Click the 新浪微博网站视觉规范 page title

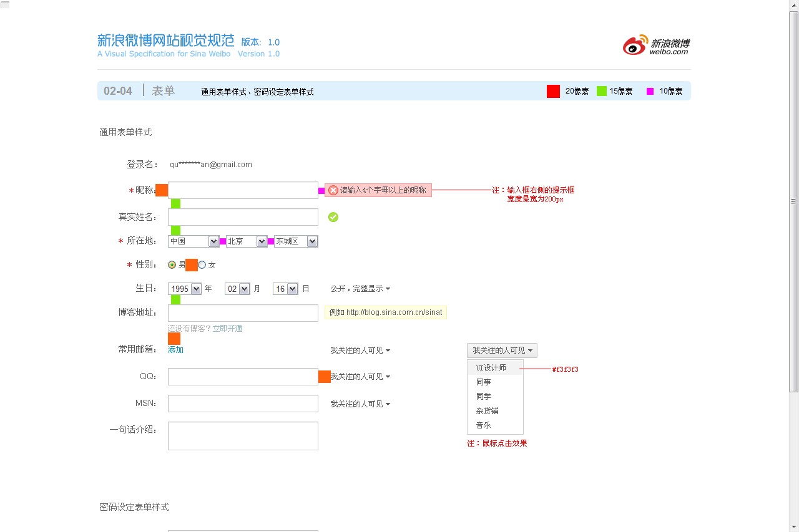point(166,41)
